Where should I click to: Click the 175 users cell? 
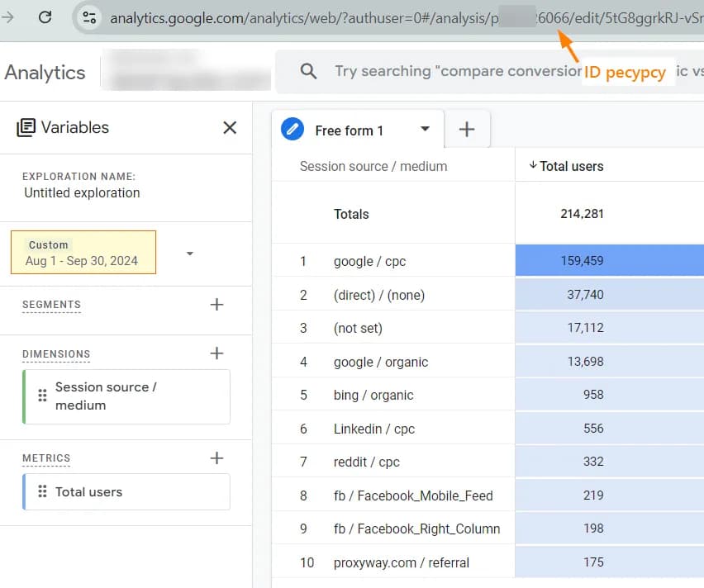pyautogui.click(x=610, y=562)
